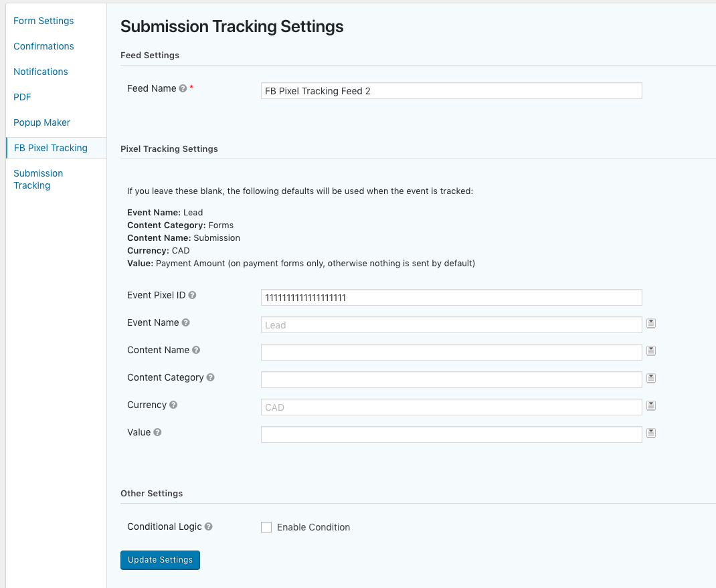Click into the Feed Name text field

(x=451, y=91)
